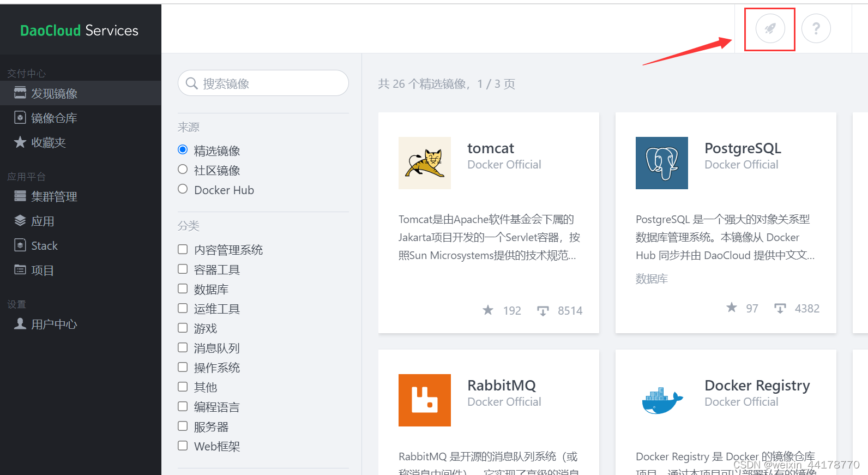Select the Docker Hub source radio button
868x475 pixels.
(183, 189)
